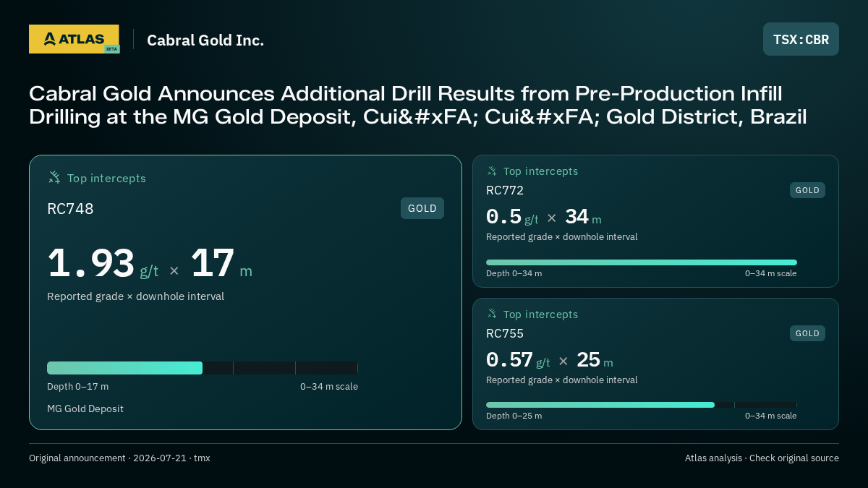Click the 25 m interval value

click(595, 360)
